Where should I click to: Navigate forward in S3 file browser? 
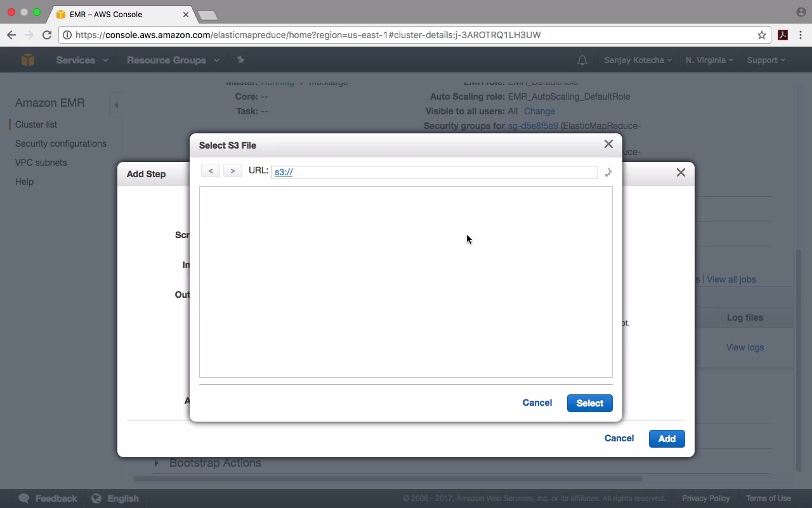pyautogui.click(x=233, y=171)
